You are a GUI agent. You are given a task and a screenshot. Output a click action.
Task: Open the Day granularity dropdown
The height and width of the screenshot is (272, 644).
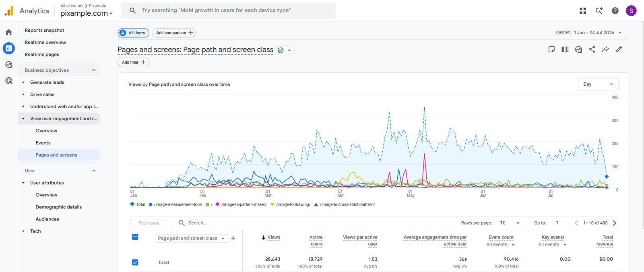coord(598,84)
